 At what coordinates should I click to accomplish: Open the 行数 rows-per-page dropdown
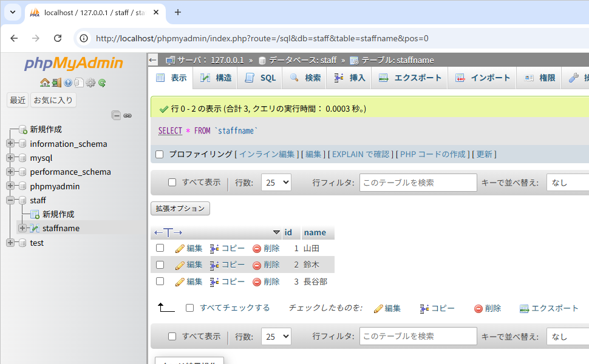276,182
